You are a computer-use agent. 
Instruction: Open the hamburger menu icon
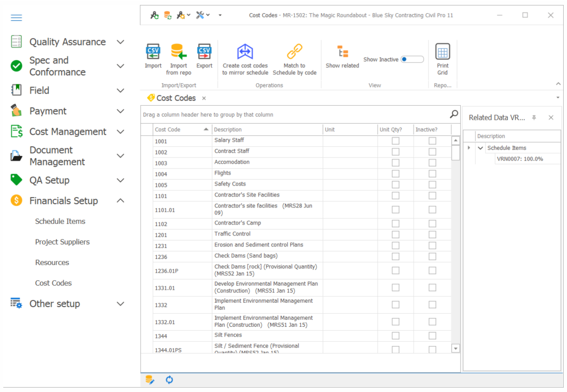tap(16, 18)
